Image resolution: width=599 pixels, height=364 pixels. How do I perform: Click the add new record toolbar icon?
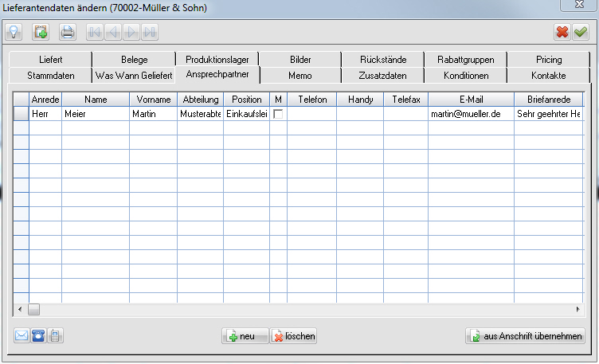41,32
